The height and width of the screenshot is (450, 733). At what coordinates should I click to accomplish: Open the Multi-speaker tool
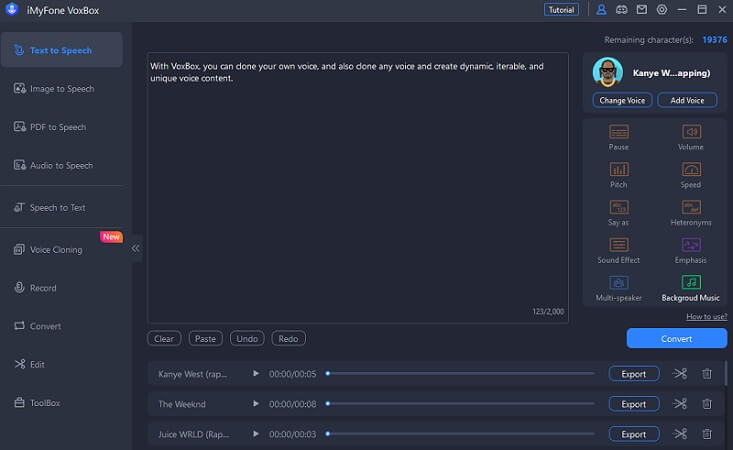[x=618, y=288]
